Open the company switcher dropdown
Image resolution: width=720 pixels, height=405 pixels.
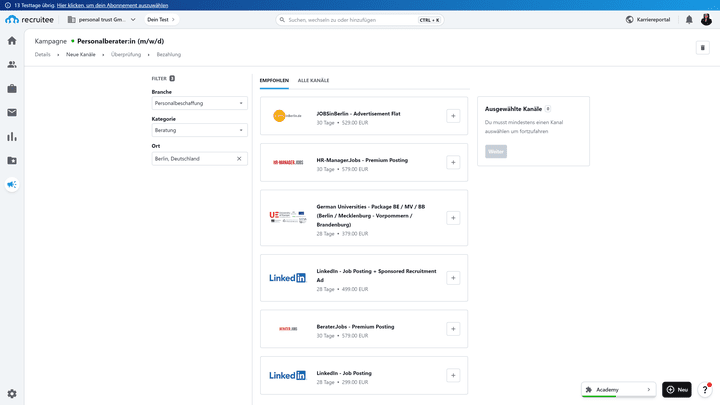click(x=101, y=20)
